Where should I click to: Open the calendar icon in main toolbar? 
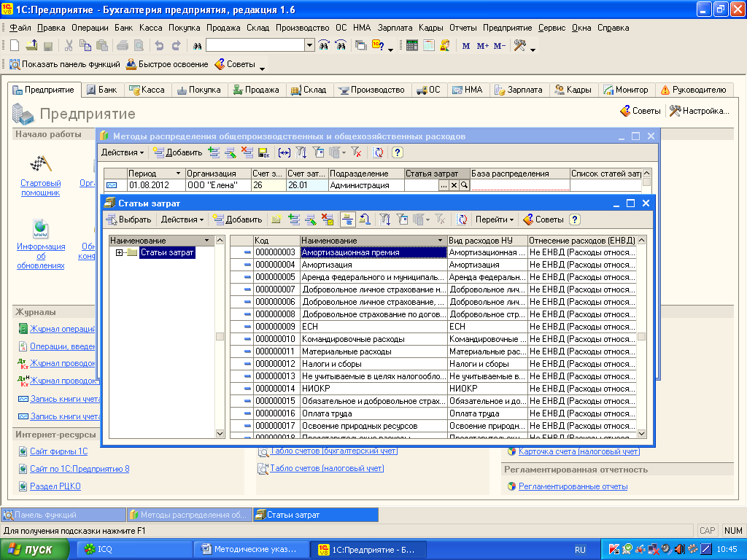[x=429, y=46]
